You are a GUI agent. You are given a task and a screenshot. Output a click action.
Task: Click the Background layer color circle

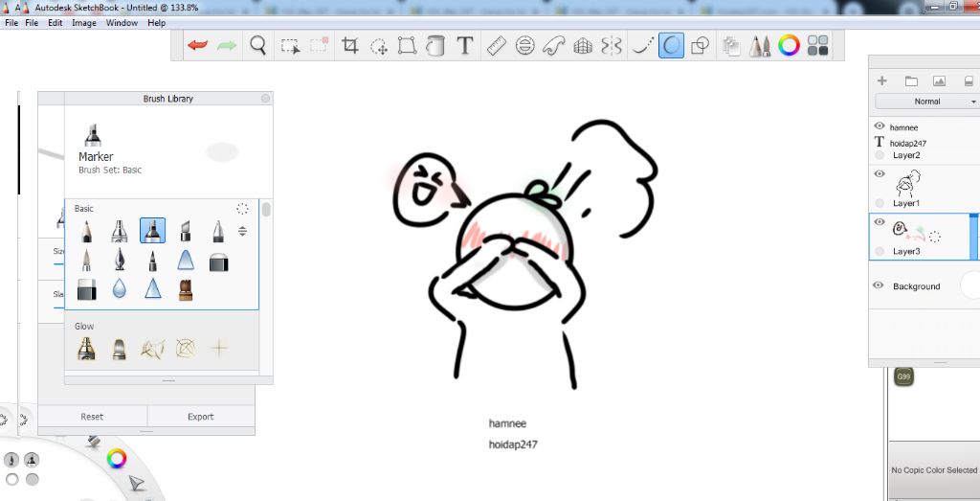point(970,285)
